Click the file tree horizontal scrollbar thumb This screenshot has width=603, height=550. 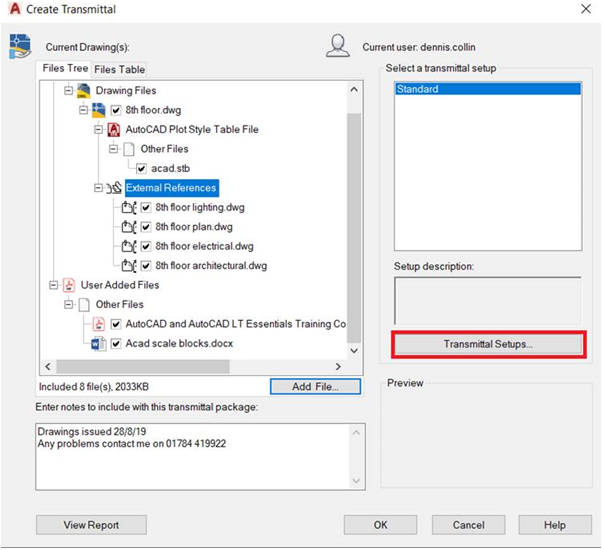click(x=143, y=367)
